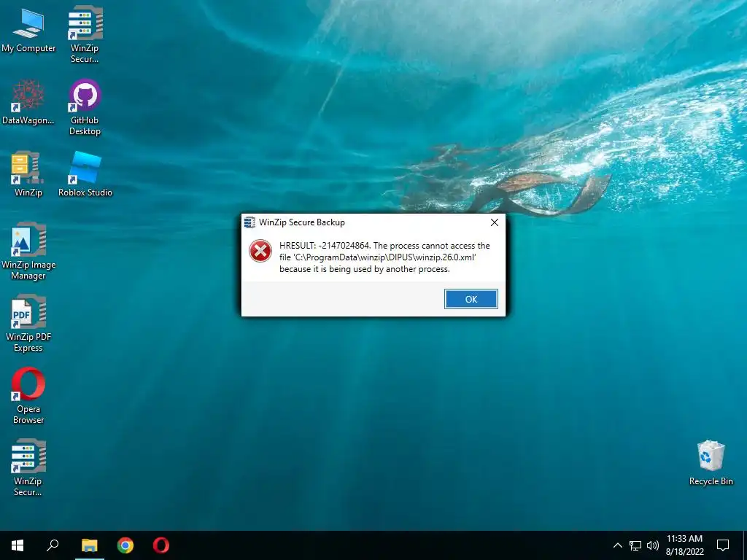The height and width of the screenshot is (560, 747).
Task: Select the Recycle Bin icon
Action: [711, 463]
